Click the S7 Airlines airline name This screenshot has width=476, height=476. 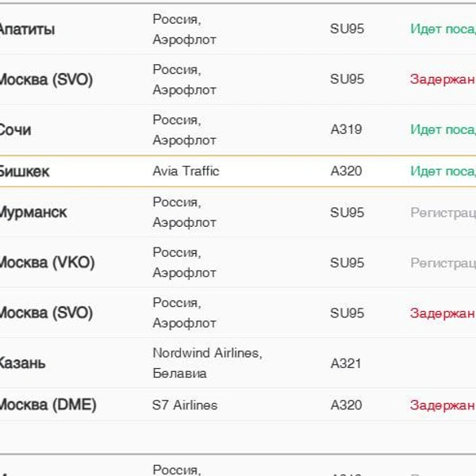[x=185, y=405]
